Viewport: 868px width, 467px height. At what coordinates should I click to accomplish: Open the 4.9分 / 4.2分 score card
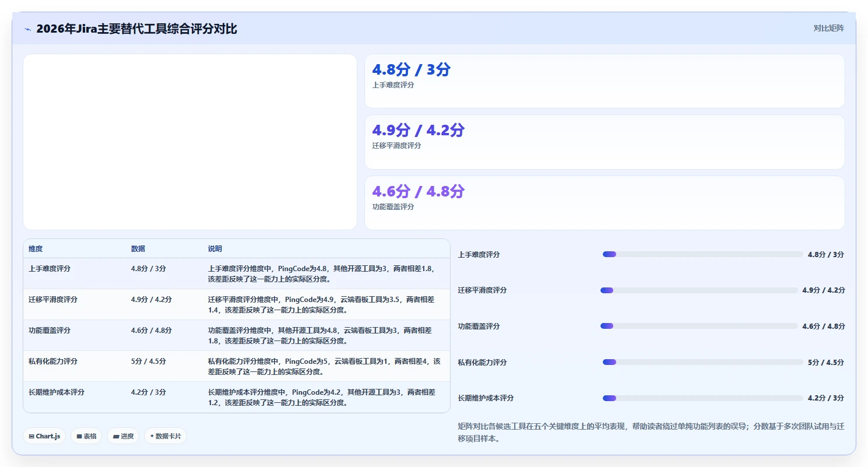click(605, 142)
